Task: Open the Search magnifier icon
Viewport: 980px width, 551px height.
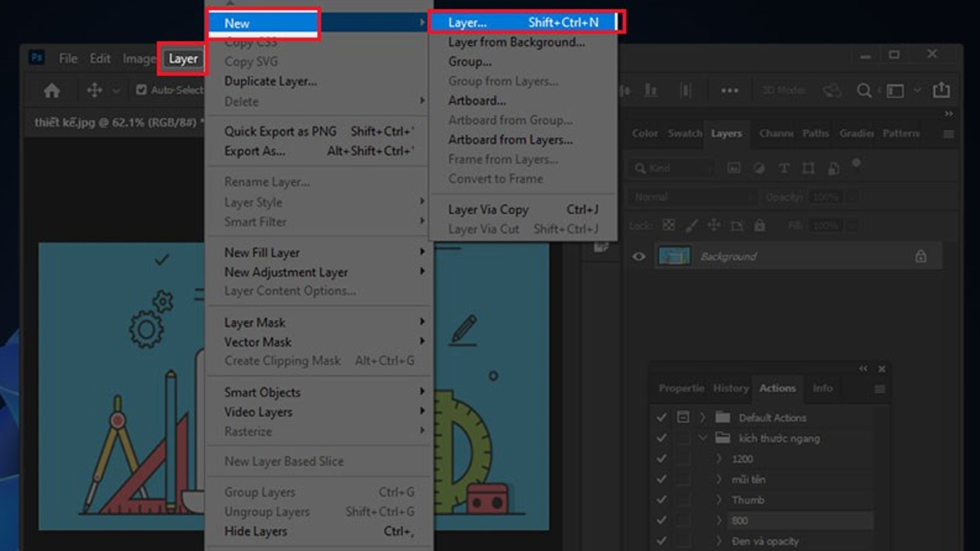Action: click(864, 91)
